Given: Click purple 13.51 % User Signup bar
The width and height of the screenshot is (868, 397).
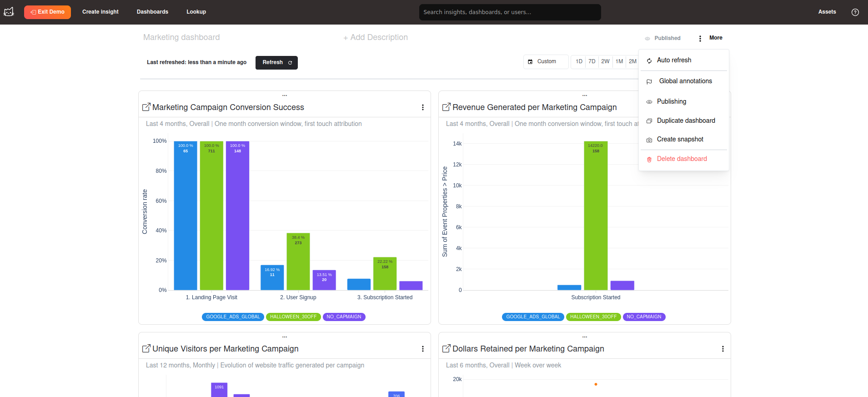Looking at the screenshot, I should coord(324,280).
